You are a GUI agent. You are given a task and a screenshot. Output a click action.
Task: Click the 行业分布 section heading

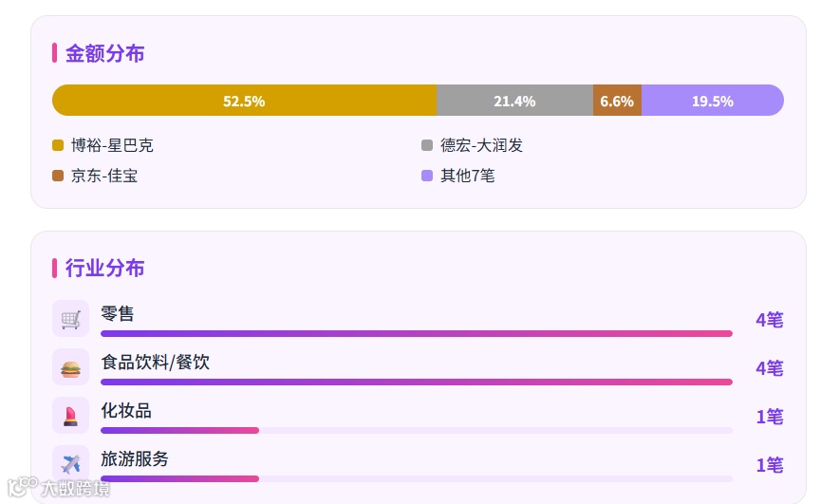coord(104,268)
